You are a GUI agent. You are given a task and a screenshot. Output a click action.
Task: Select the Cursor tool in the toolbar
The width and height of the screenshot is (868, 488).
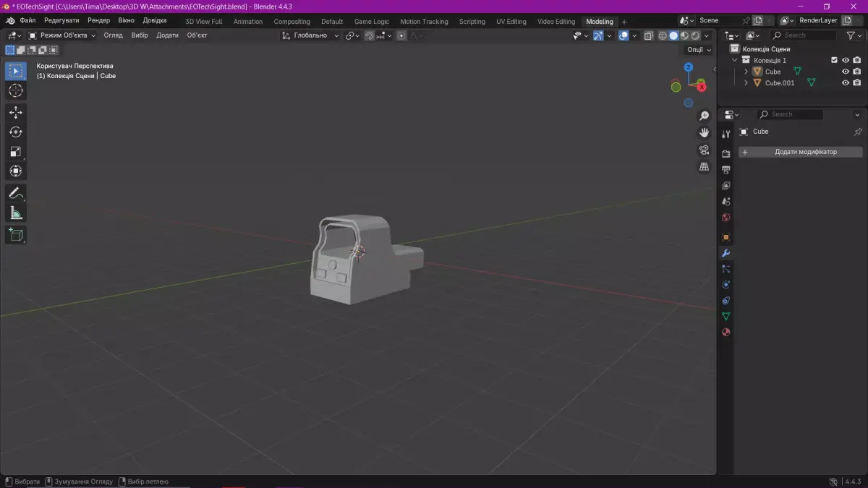click(16, 90)
